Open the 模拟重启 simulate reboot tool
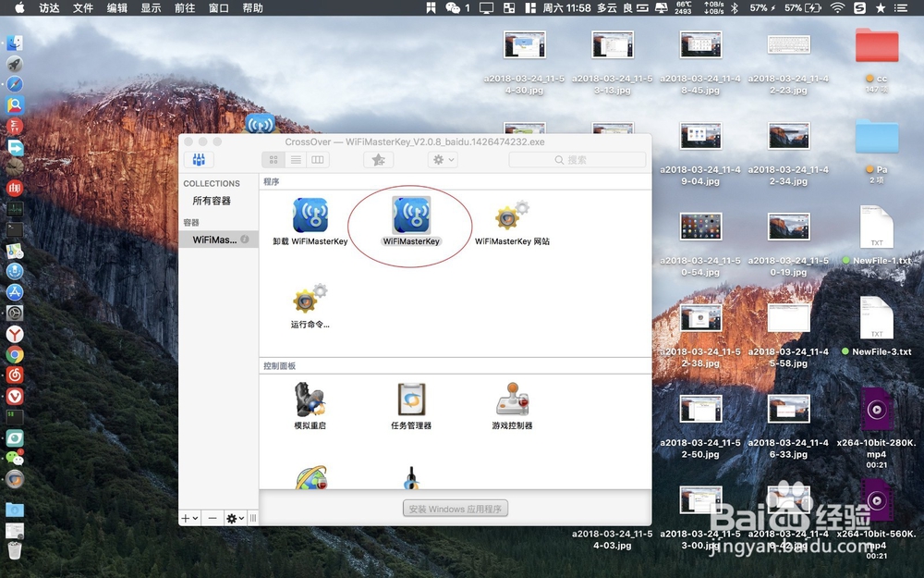The width and height of the screenshot is (924, 578). point(310,400)
